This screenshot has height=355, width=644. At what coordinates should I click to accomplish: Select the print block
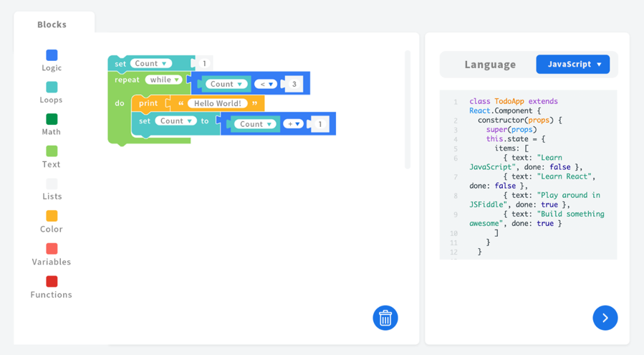click(x=148, y=103)
